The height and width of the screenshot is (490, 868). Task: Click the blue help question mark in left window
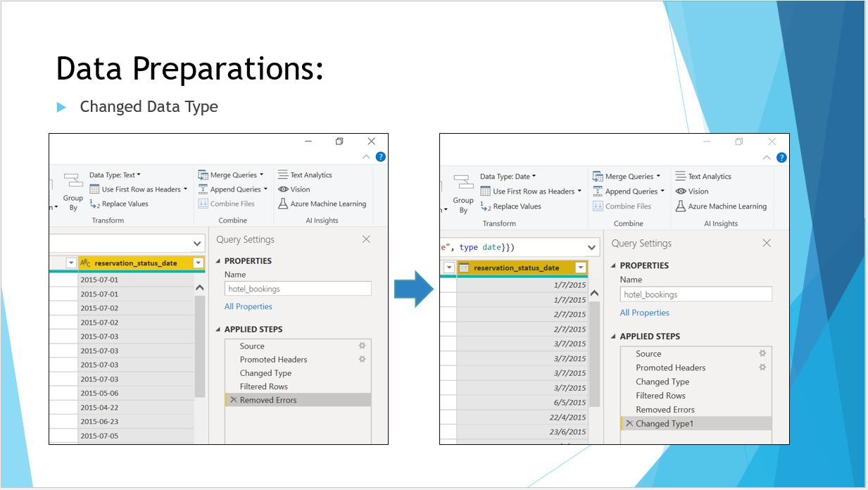tap(380, 157)
